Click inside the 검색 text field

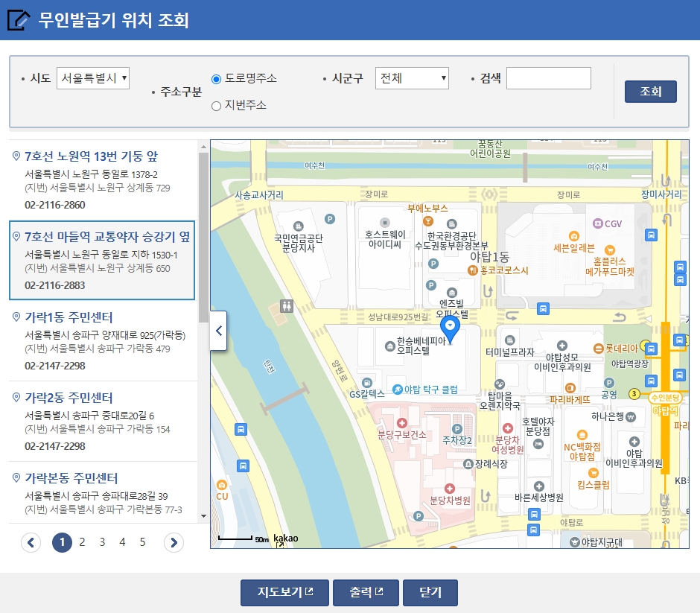(x=549, y=77)
